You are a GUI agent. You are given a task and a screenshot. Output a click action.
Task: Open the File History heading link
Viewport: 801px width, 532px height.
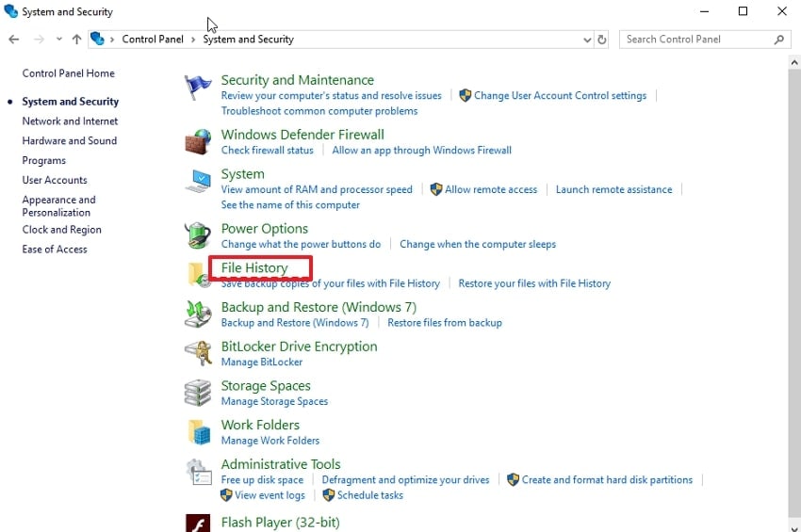(254, 268)
